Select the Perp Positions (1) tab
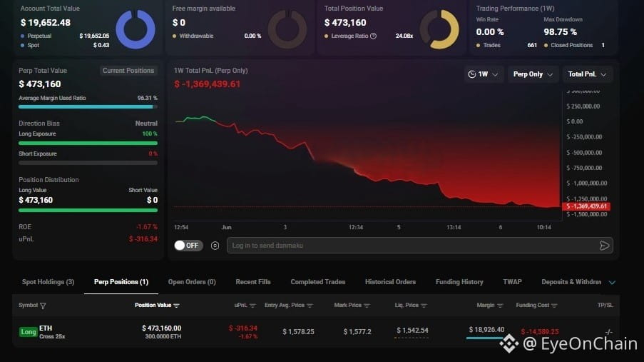This screenshot has height=362, width=644. [x=121, y=282]
